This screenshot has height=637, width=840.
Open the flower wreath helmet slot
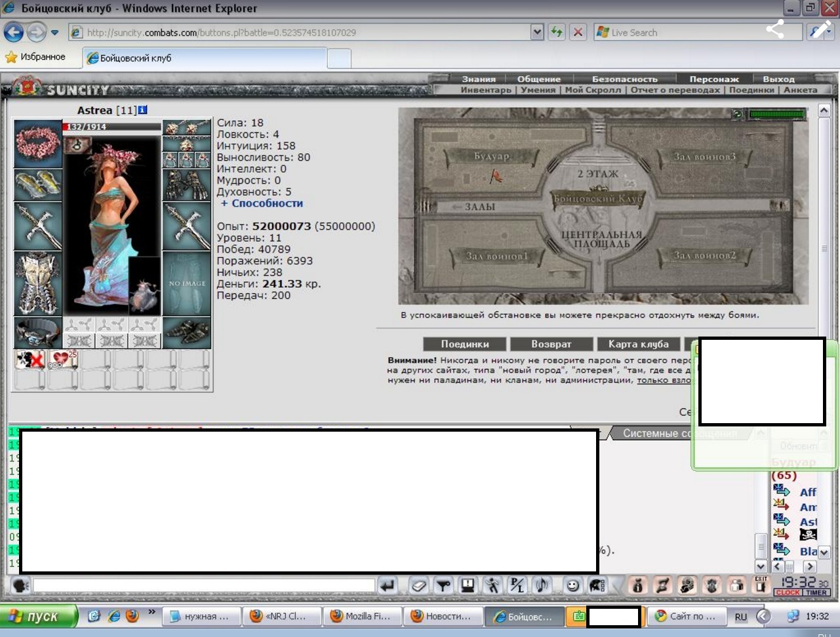(x=38, y=143)
